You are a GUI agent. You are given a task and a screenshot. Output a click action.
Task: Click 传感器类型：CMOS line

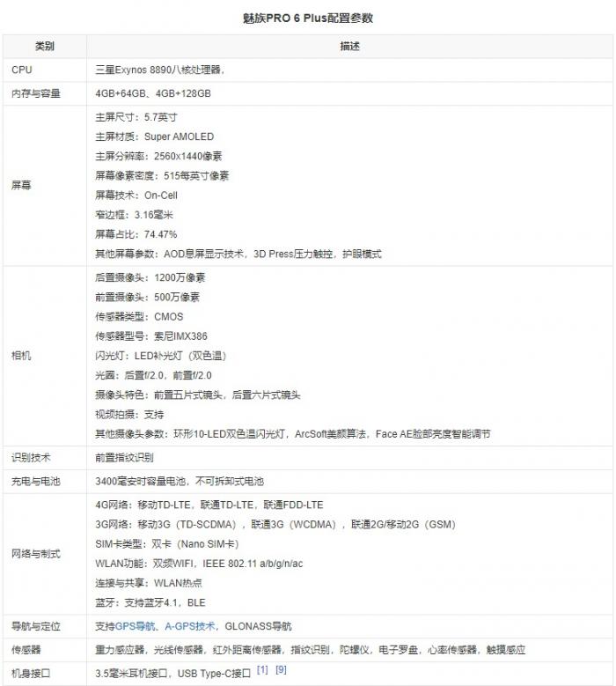139,317
